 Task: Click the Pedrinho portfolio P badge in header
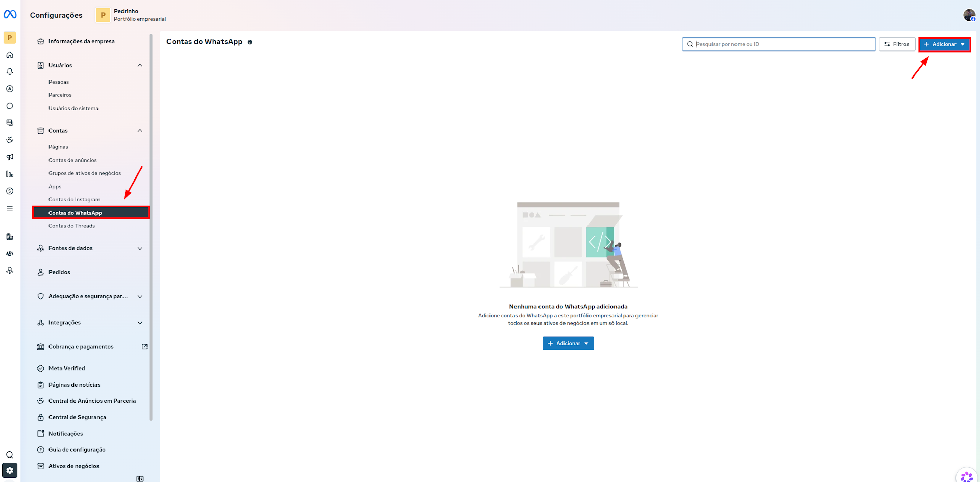pos(103,15)
